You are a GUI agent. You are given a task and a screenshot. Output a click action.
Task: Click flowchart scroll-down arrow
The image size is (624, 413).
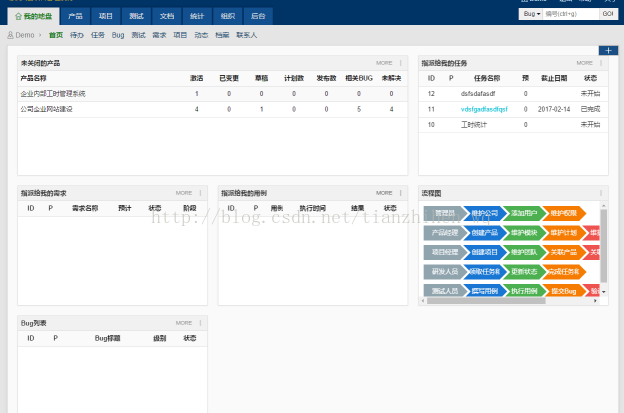click(604, 292)
